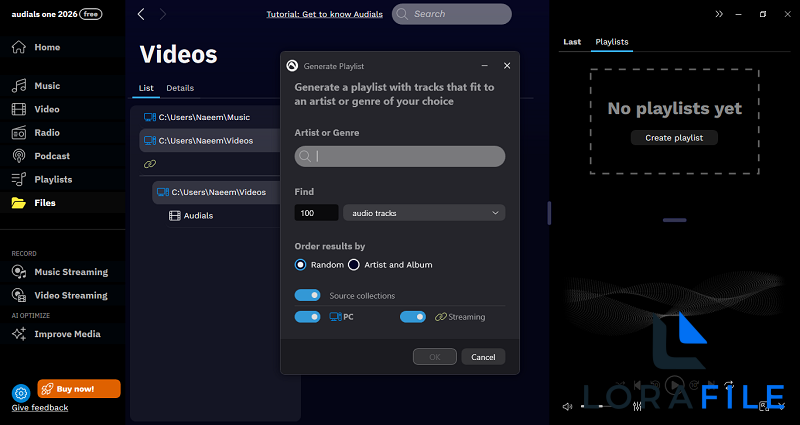
Task: Click Cancel in Generate Playlist dialog
Action: [x=483, y=357]
